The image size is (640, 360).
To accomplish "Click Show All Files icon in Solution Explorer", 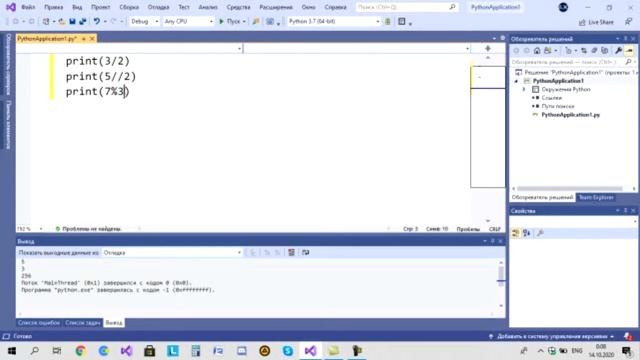I will click(604, 51).
